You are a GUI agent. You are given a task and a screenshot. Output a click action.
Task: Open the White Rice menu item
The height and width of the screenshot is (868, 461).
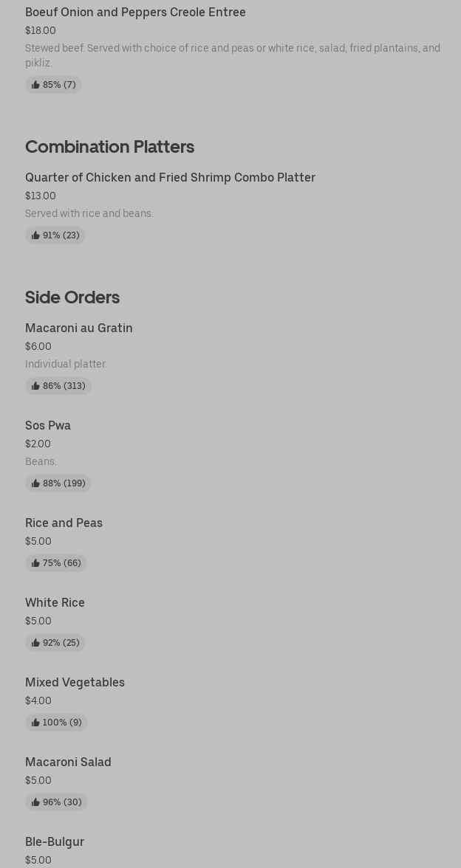tap(55, 602)
